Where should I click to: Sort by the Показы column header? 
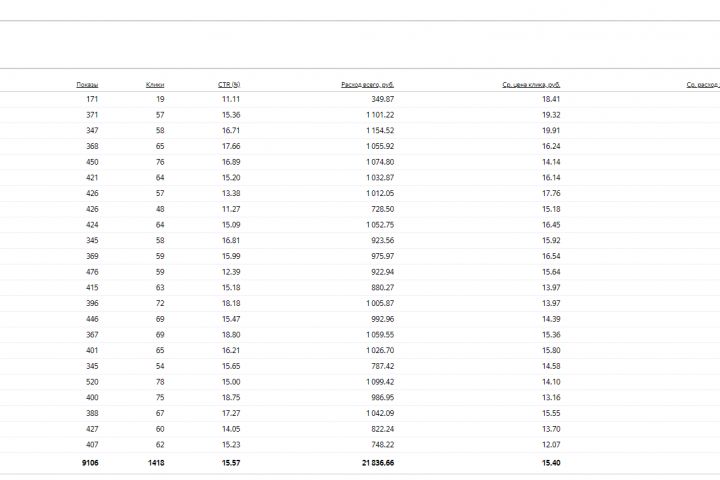pyautogui.click(x=87, y=84)
